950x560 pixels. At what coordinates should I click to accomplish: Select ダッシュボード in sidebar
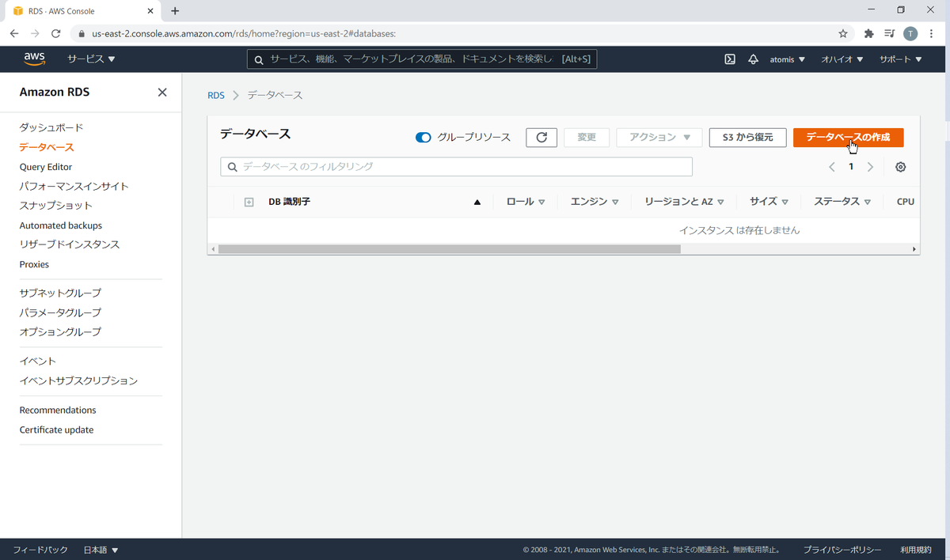[x=51, y=127]
